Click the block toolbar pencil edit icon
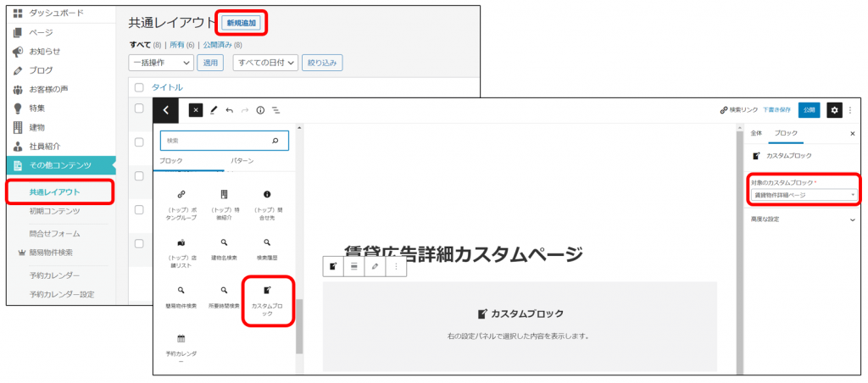 pyautogui.click(x=375, y=266)
